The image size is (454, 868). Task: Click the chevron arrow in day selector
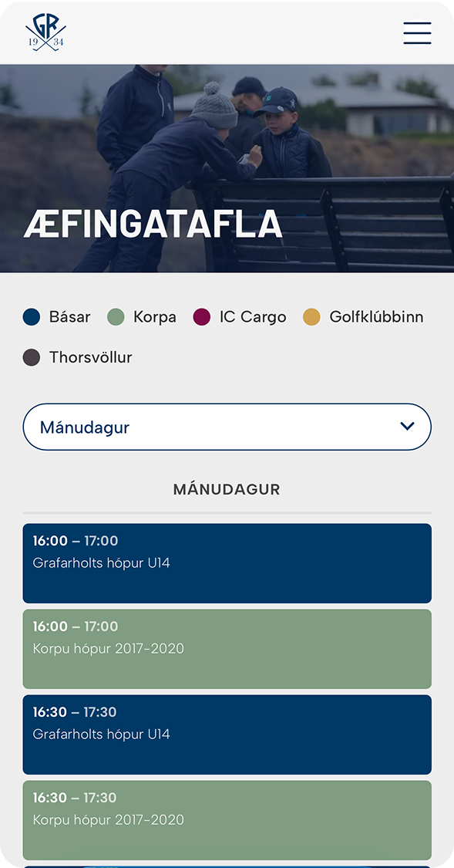(408, 426)
